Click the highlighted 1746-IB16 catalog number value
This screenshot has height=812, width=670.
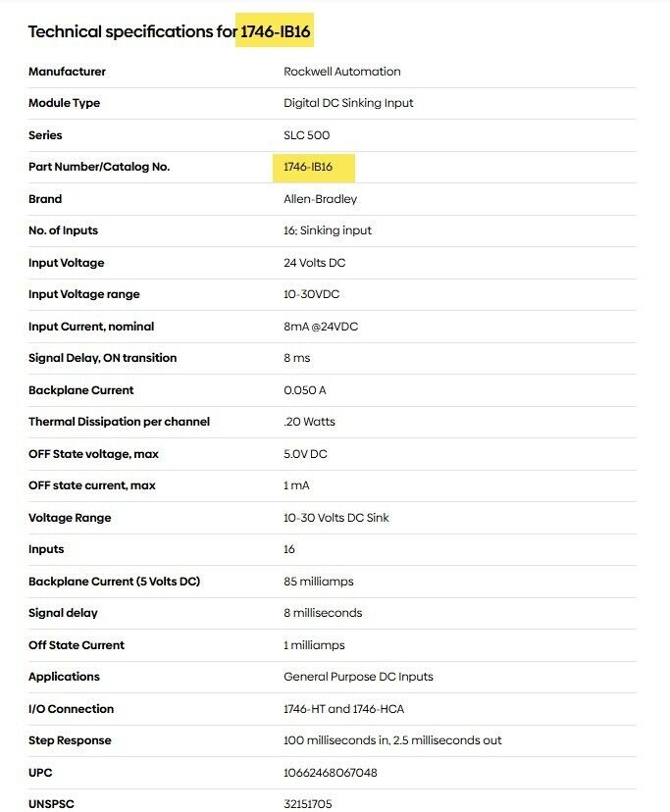[x=308, y=168]
